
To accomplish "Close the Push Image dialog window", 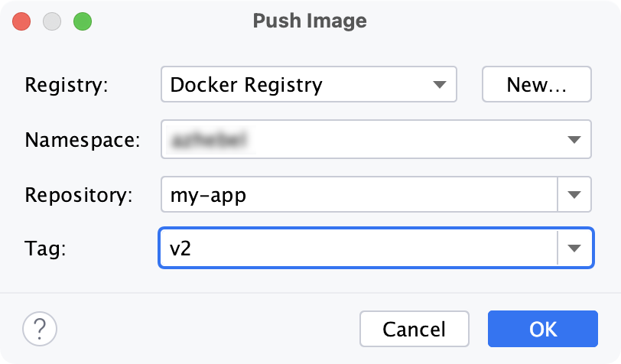I will point(22,21).
